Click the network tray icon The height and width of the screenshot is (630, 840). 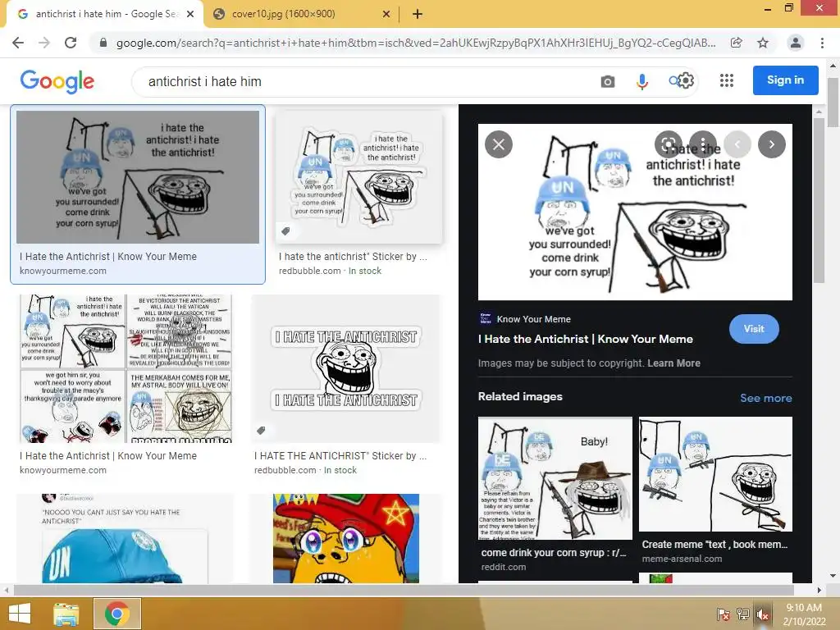[x=743, y=614]
